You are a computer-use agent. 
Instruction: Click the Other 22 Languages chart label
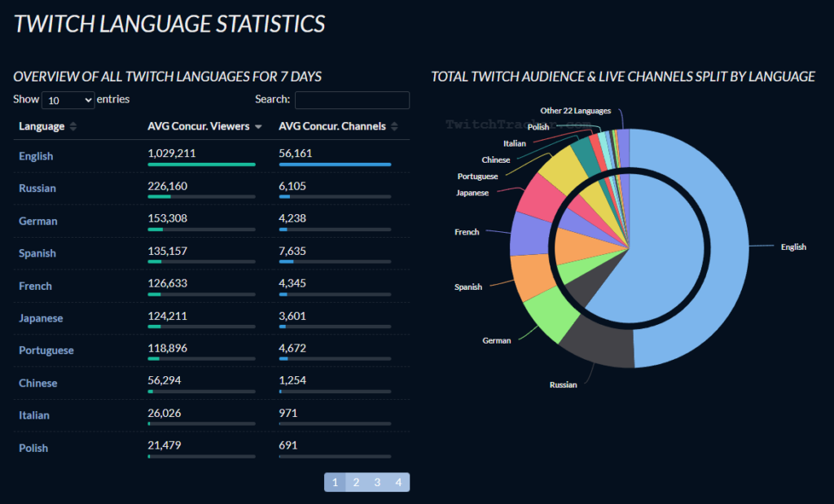[576, 111]
